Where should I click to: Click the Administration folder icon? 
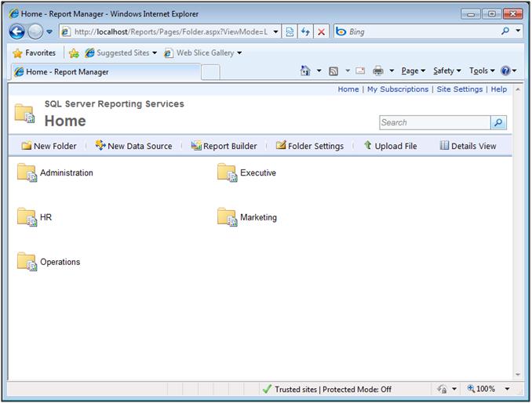[27, 172]
